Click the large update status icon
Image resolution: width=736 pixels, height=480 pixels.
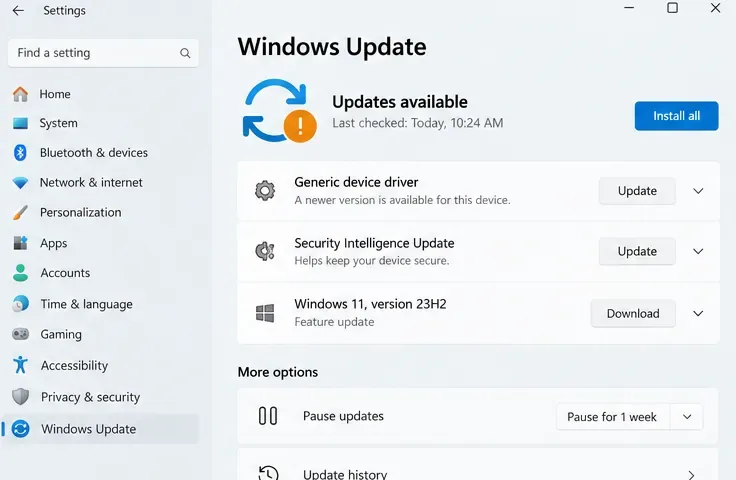point(279,111)
